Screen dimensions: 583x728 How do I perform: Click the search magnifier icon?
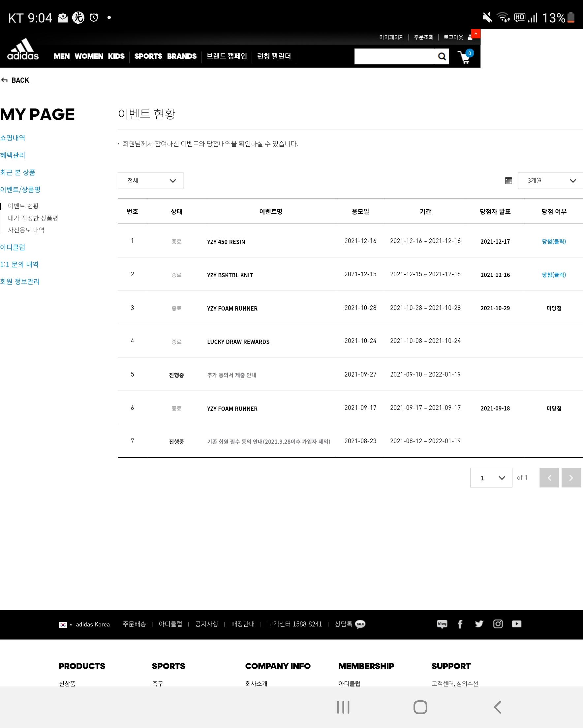click(442, 56)
